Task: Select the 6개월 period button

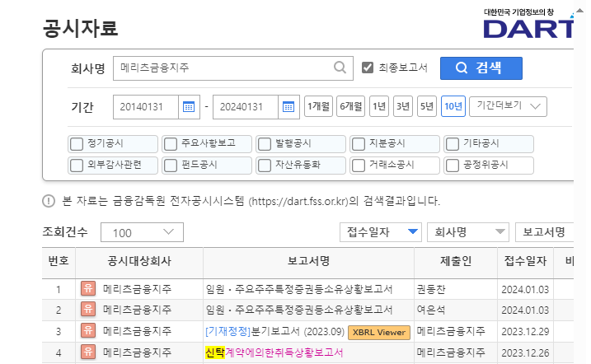Action: click(x=350, y=106)
